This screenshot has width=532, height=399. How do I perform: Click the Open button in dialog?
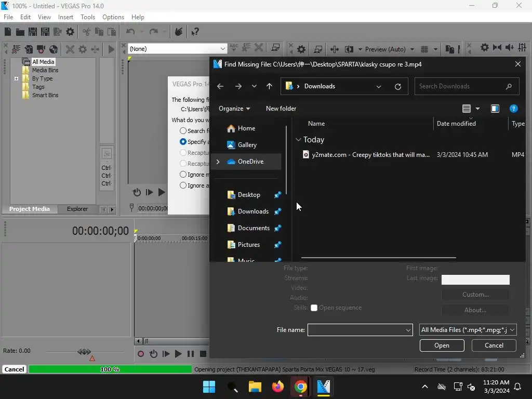coord(442,345)
